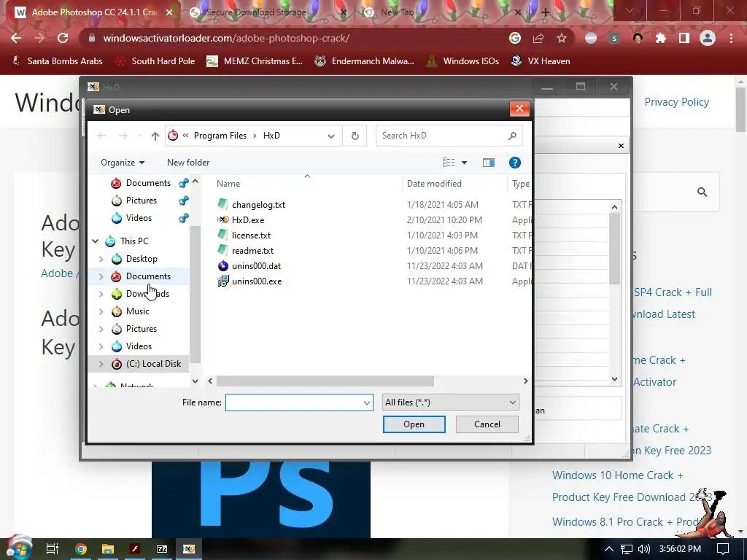
Task: Open the file type All files dropdown
Action: (x=451, y=402)
